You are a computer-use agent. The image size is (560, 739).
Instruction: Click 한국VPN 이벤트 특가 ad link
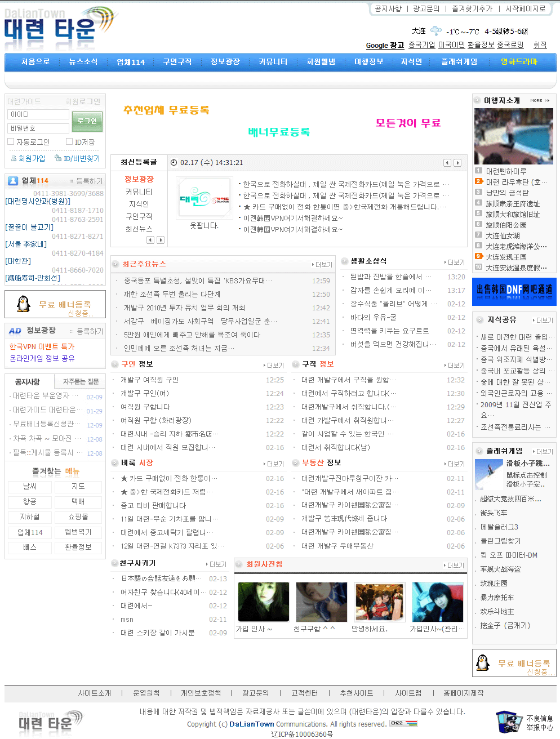[42, 346]
